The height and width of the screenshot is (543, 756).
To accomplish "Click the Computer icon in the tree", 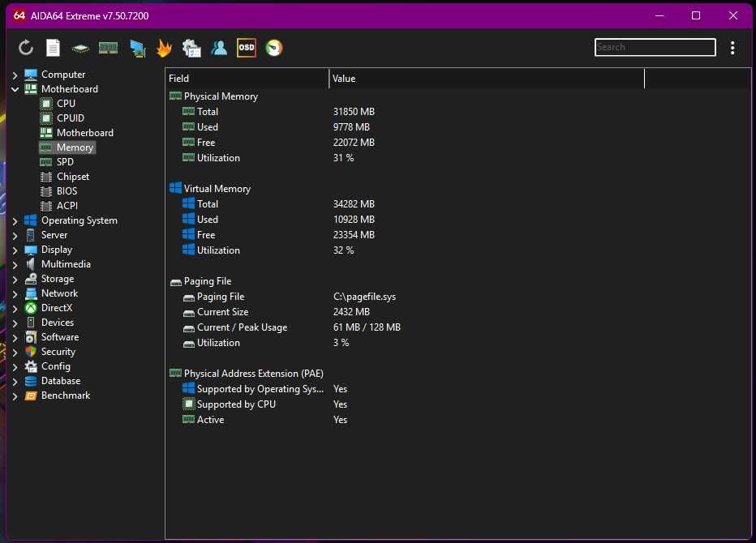I will click(30, 75).
